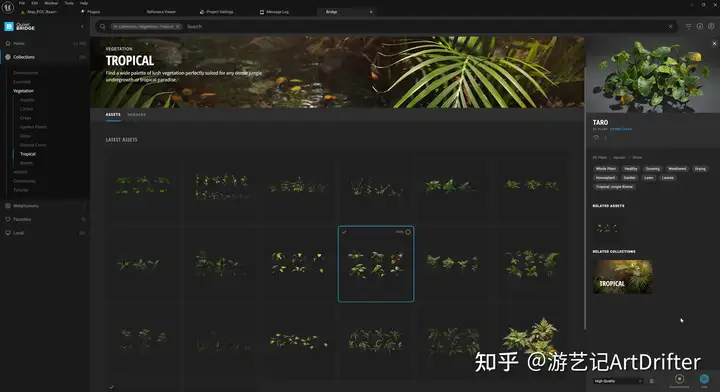Switch to the Reference Viewer tab
This screenshot has width=720, height=392.
pyautogui.click(x=161, y=11)
